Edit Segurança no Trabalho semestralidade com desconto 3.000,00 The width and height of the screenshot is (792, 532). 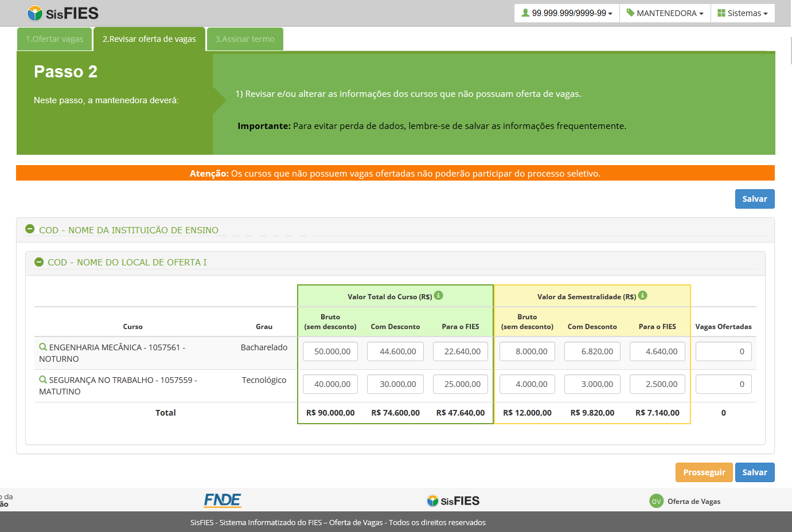click(592, 384)
